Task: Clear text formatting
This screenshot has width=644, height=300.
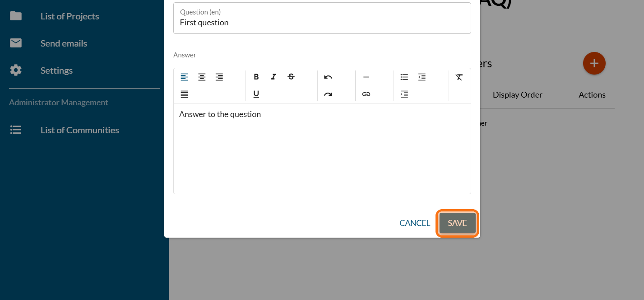Action: [x=459, y=77]
